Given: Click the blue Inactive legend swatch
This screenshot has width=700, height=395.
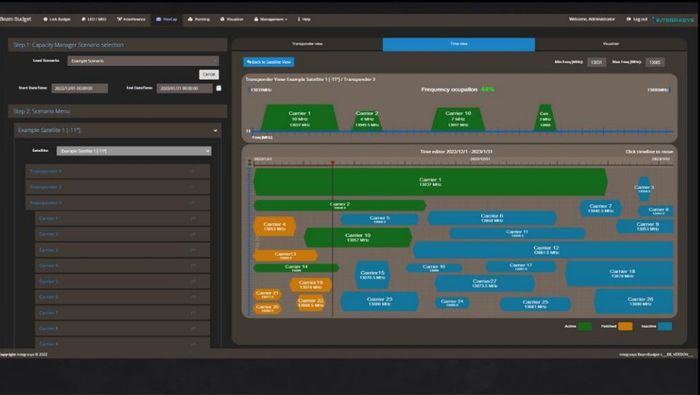Looking at the screenshot, I should tap(665, 327).
